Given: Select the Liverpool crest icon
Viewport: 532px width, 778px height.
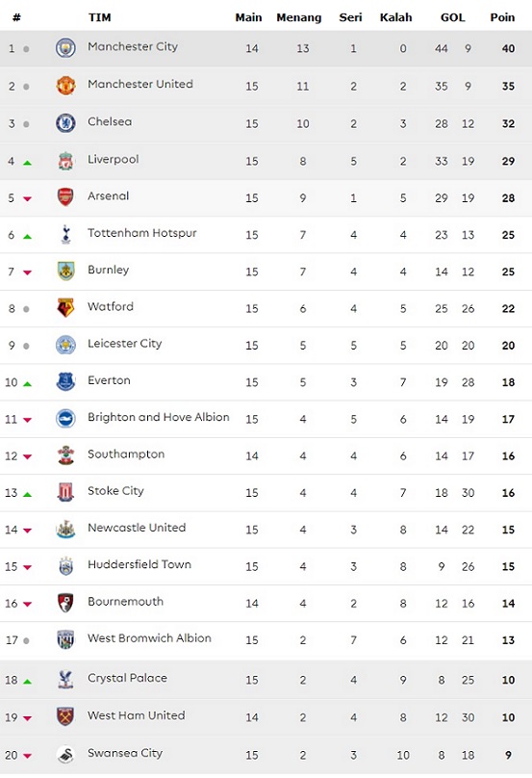Looking at the screenshot, I should pyautogui.click(x=65, y=161).
